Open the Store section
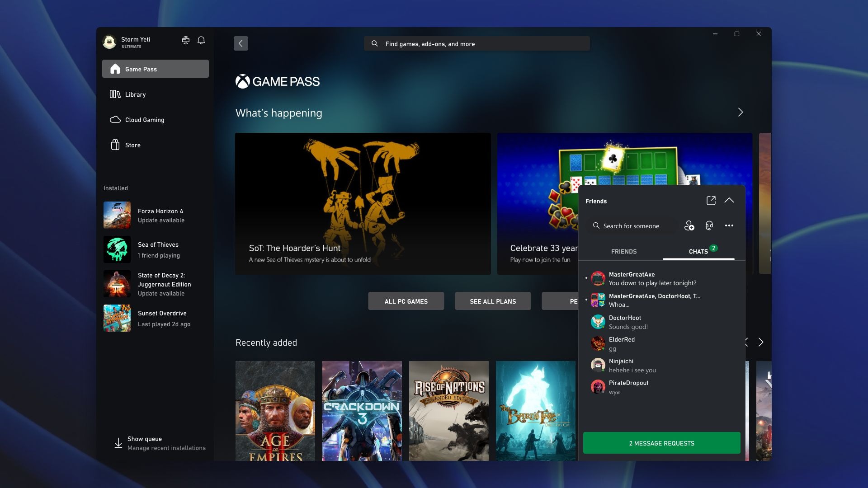This screenshot has height=488, width=868. click(132, 145)
